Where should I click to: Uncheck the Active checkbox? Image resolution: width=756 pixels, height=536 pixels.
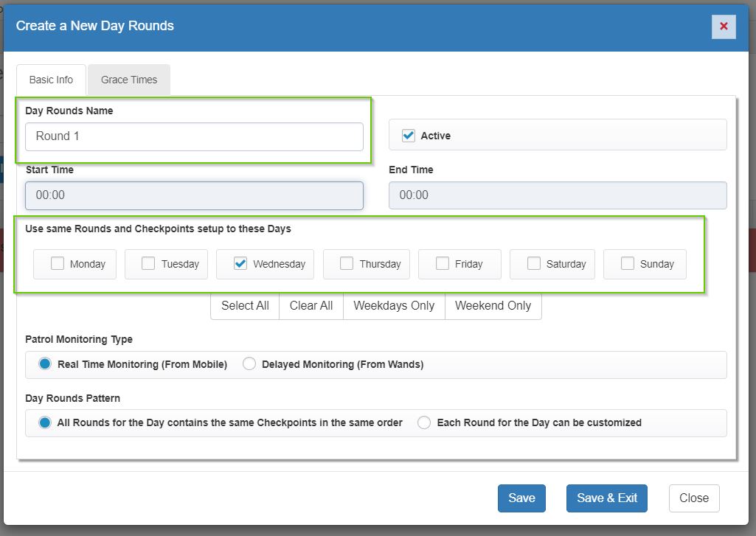click(x=408, y=136)
